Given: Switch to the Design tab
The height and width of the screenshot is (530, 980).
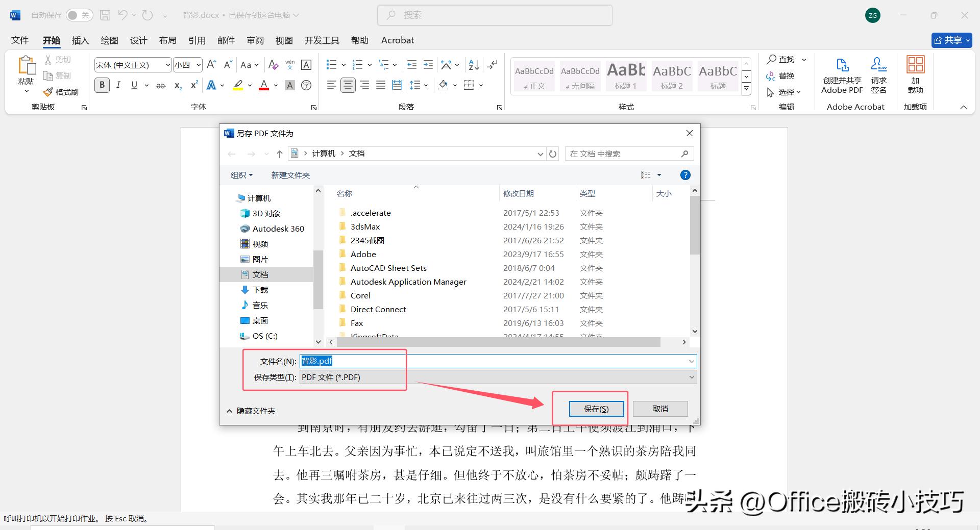Looking at the screenshot, I should tap(138, 40).
